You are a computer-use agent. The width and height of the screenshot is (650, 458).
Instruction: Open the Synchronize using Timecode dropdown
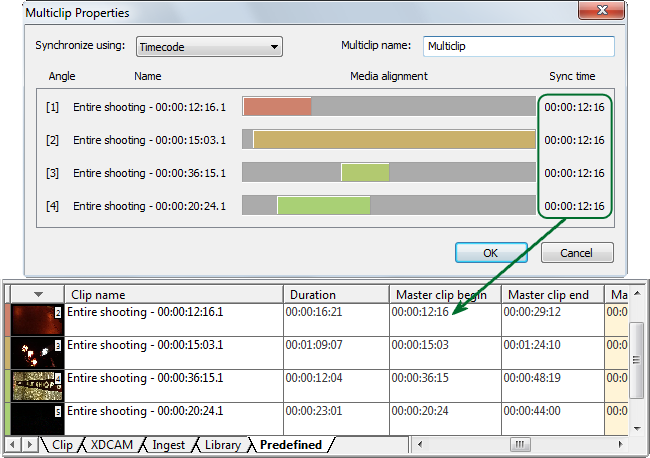pos(209,47)
